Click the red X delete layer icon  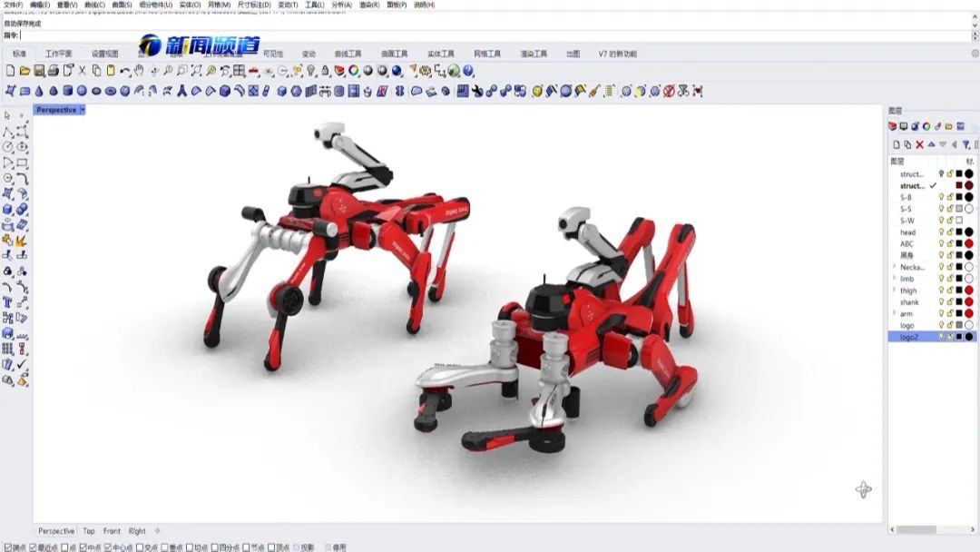[x=919, y=144]
